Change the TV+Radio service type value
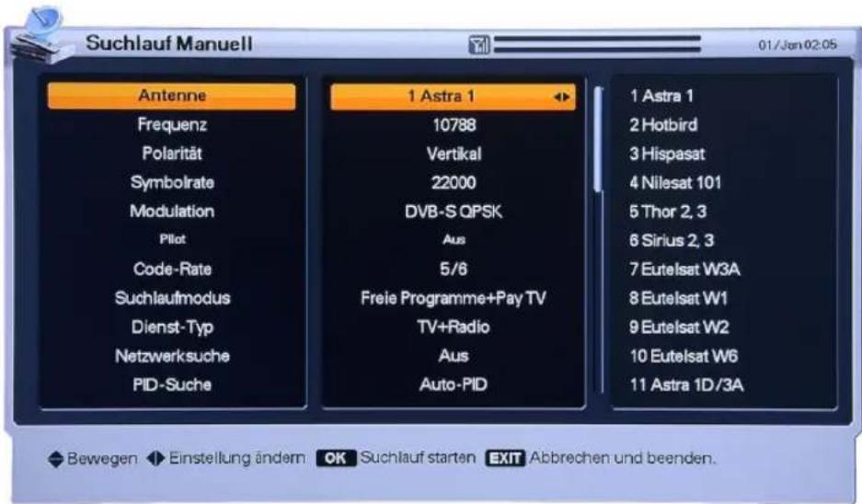Screen dimensions: 862x504 454,327
